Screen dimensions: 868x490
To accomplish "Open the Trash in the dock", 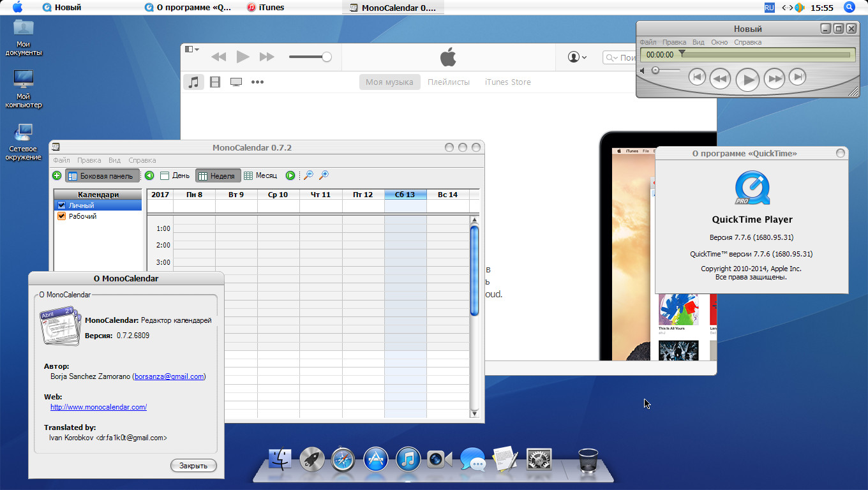I will tap(588, 459).
